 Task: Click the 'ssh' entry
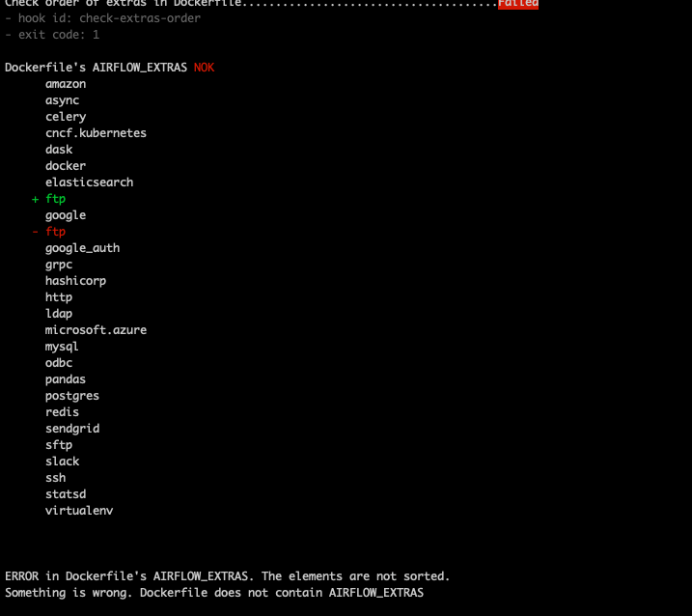point(56,478)
